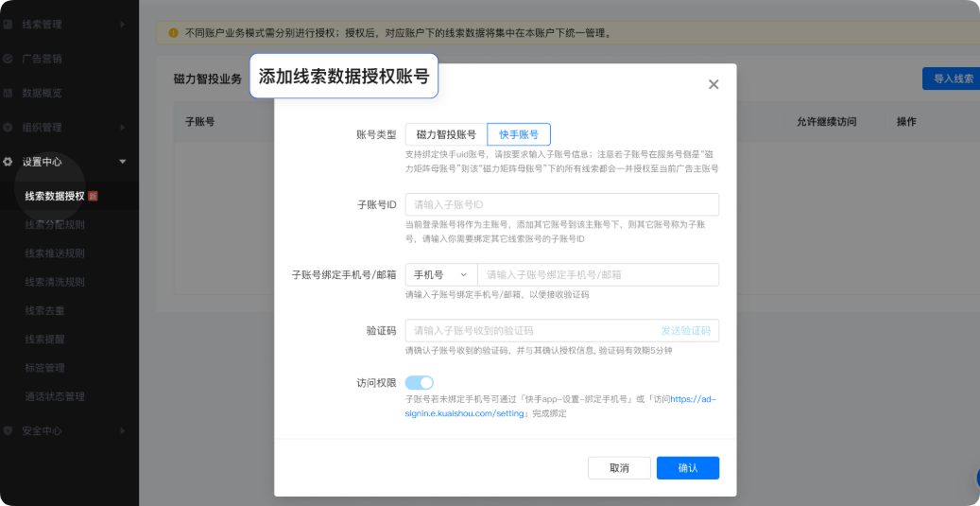The height and width of the screenshot is (506, 980).
Task: Click the 组织管理 shield icon
Action: point(9,127)
